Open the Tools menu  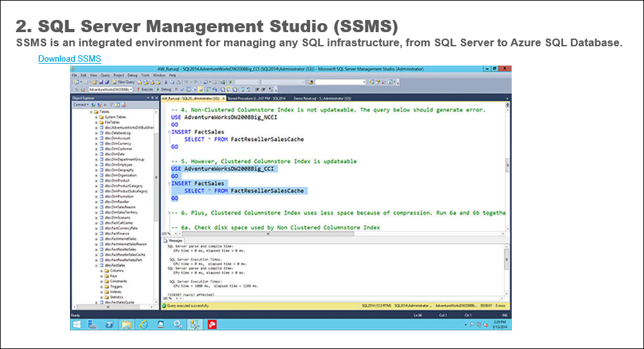click(145, 75)
